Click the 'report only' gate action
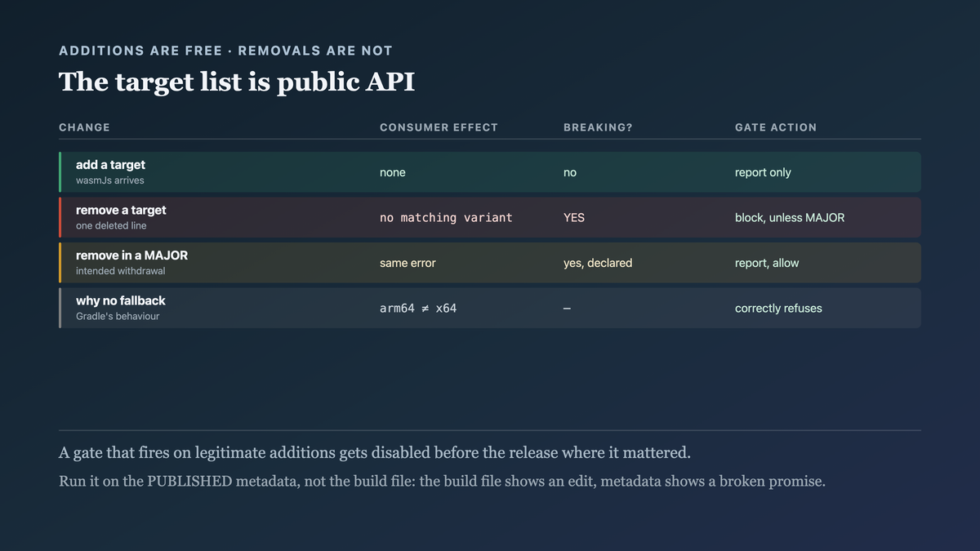The height and width of the screenshot is (551, 980). [x=763, y=172]
